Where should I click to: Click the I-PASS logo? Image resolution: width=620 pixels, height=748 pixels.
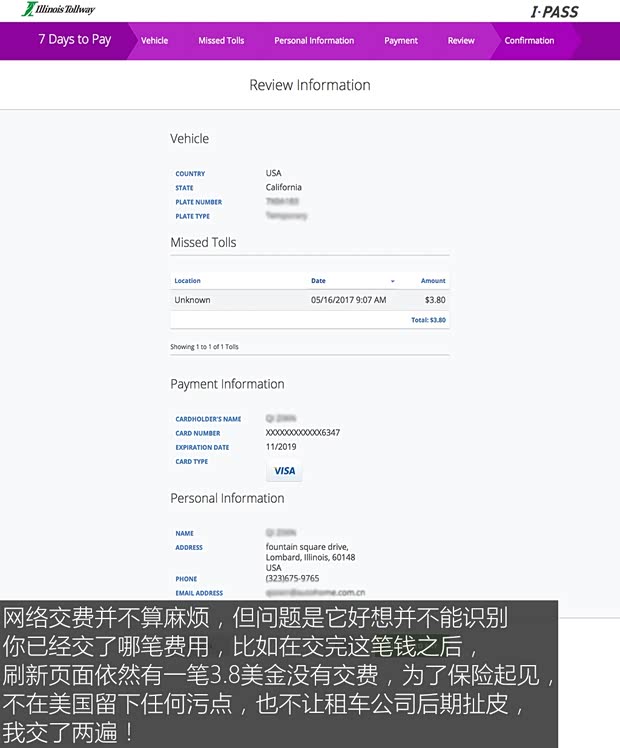[x=555, y=11]
